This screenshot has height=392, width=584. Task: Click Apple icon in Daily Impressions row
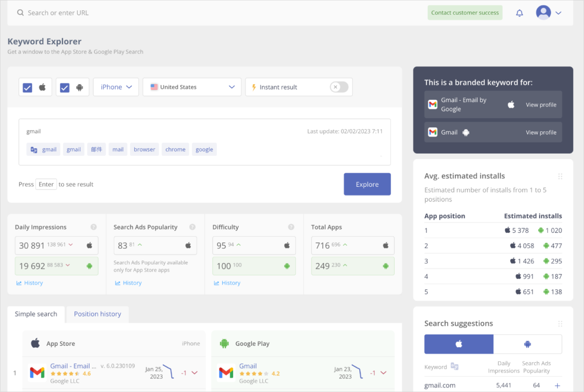(x=89, y=246)
